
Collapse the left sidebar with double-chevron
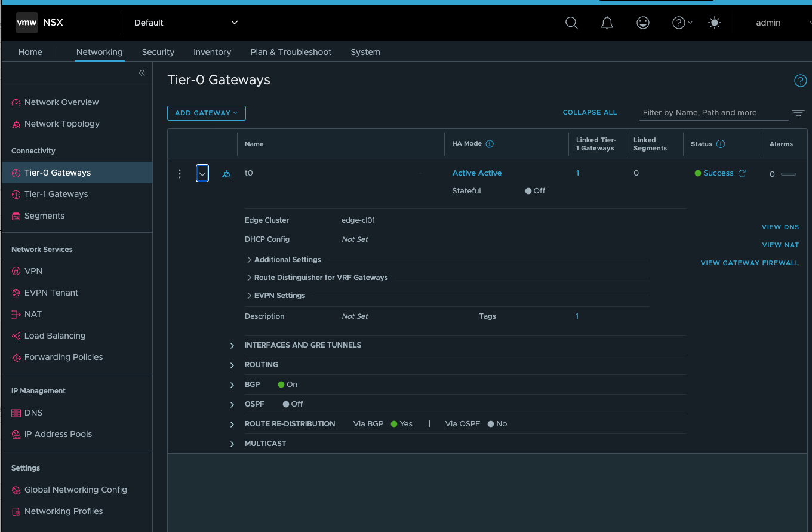coord(142,73)
